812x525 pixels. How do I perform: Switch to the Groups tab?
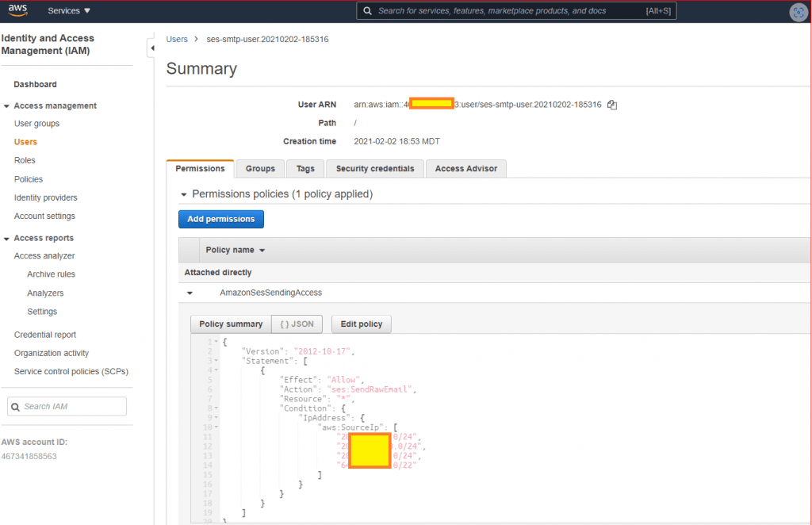coord(260,169)
